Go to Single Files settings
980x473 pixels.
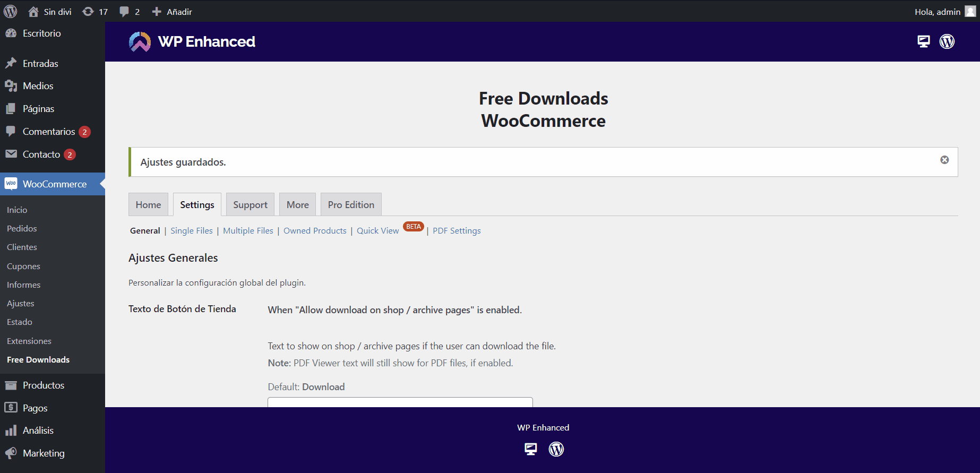point(191,231)
